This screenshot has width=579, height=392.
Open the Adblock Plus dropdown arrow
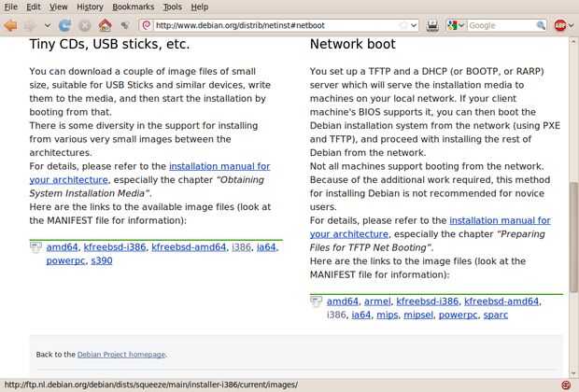pos(571,25)
